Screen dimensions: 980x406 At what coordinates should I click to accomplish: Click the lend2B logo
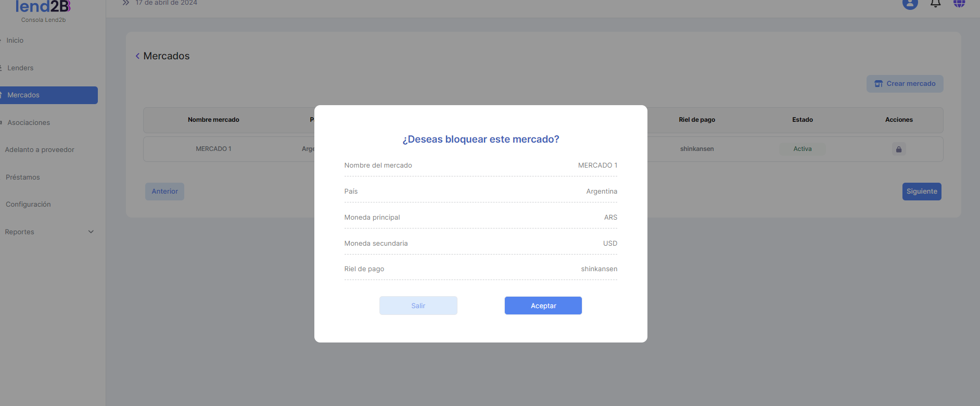pyautogui.click(x=43, y=7)
